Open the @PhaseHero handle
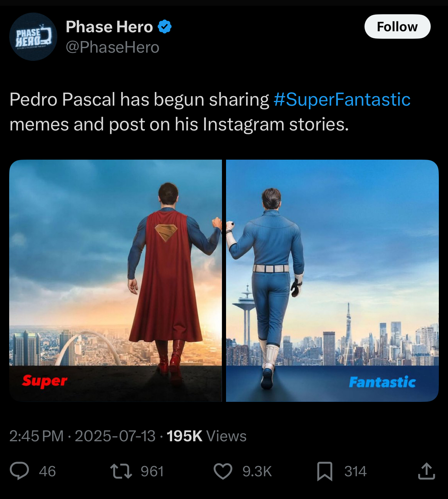 [112, 47]
